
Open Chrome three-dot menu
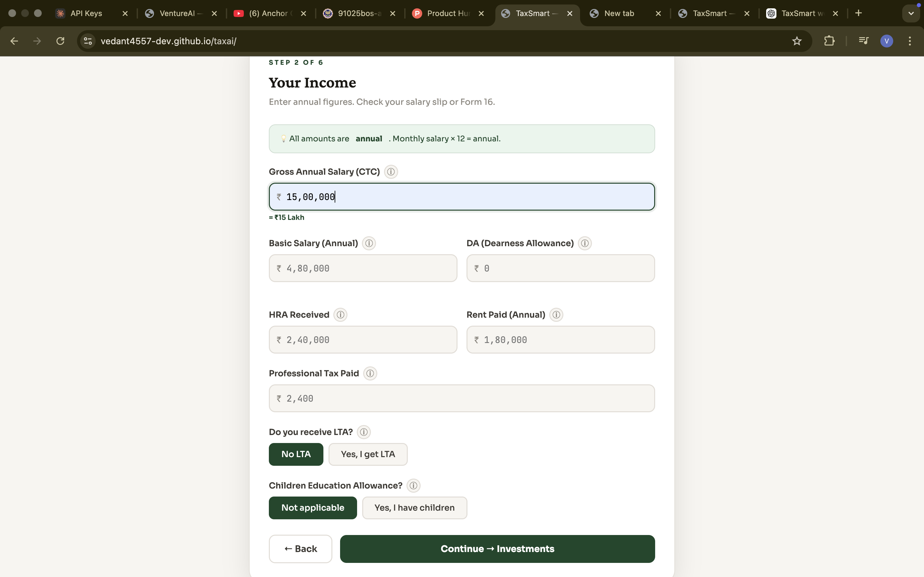[910, 41]
